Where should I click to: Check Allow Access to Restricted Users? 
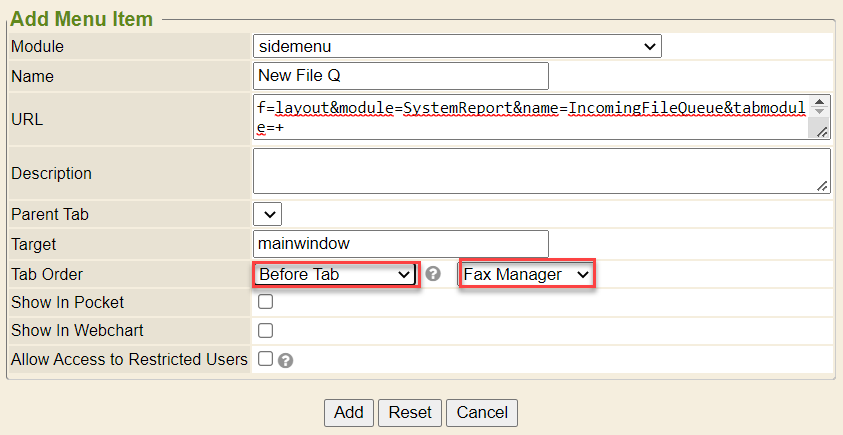(x=266, y=358)
